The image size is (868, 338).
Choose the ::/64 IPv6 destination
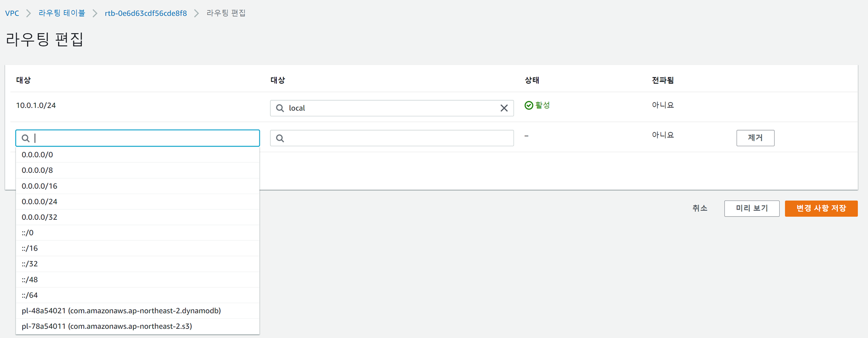(30, 295)
